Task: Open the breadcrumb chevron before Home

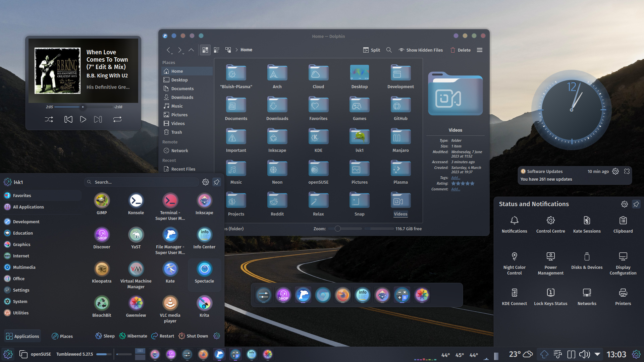Action: [237, 50]
